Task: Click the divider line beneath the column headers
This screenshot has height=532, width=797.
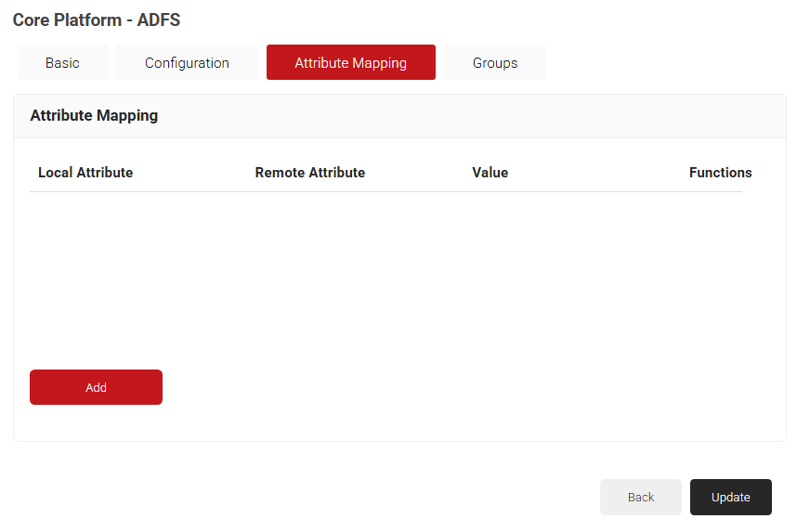Action: tap(385, 192)
